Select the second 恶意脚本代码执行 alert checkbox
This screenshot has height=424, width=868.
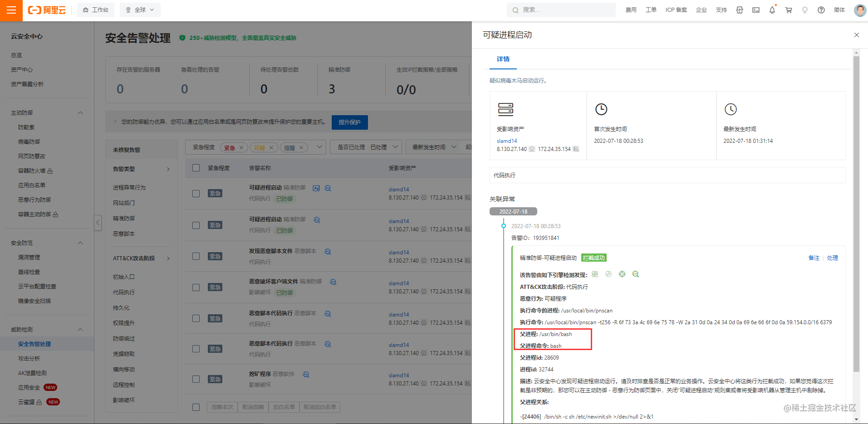pyautogui.click(x=196, y=349)
